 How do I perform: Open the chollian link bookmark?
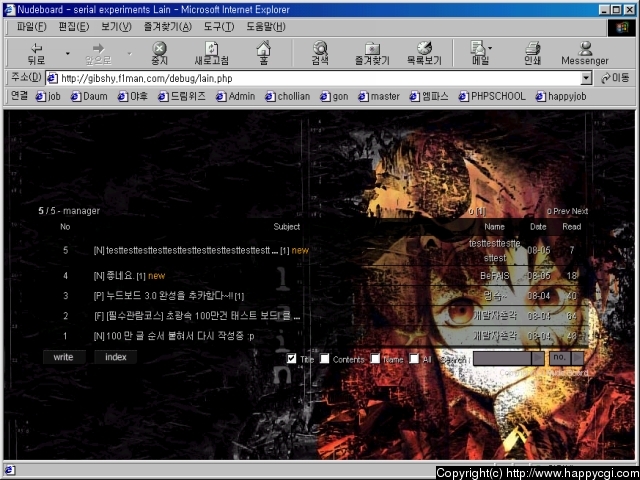pos(287,96)
